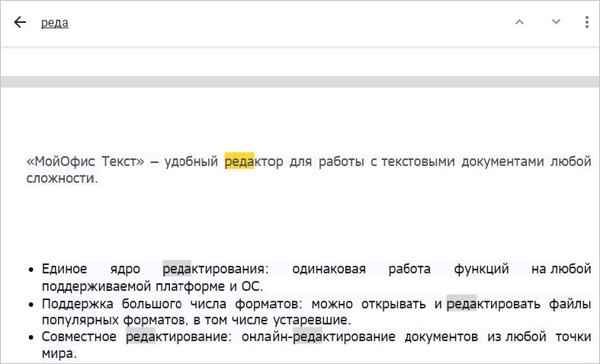Open the three-dot more options menu
This screenshot has height=364, width=600.
[x=586, y=22]
